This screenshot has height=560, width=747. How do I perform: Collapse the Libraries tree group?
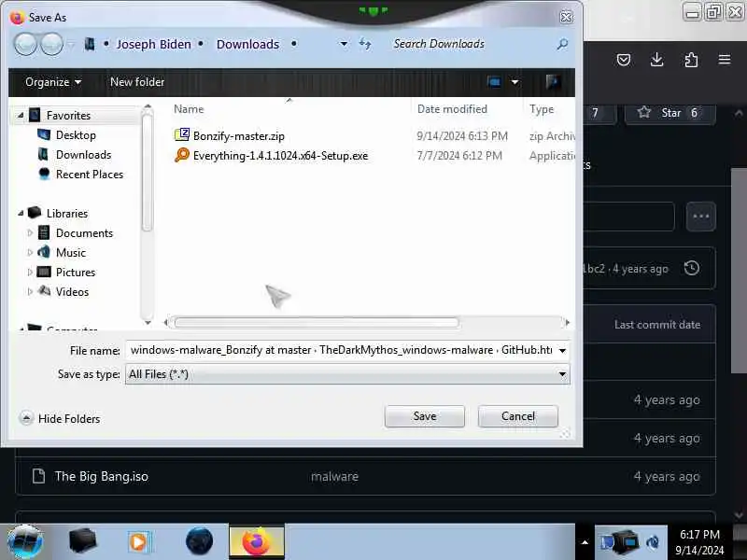(21, 214)
